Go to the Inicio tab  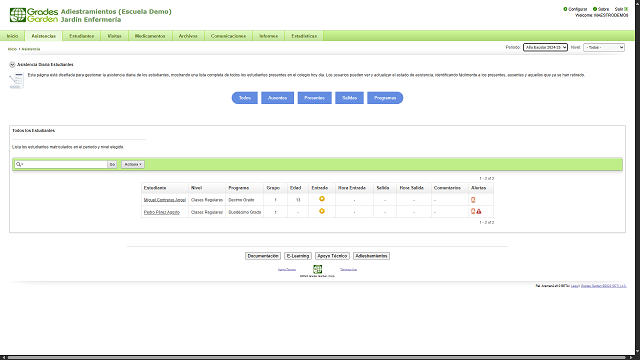coord(12,36)
